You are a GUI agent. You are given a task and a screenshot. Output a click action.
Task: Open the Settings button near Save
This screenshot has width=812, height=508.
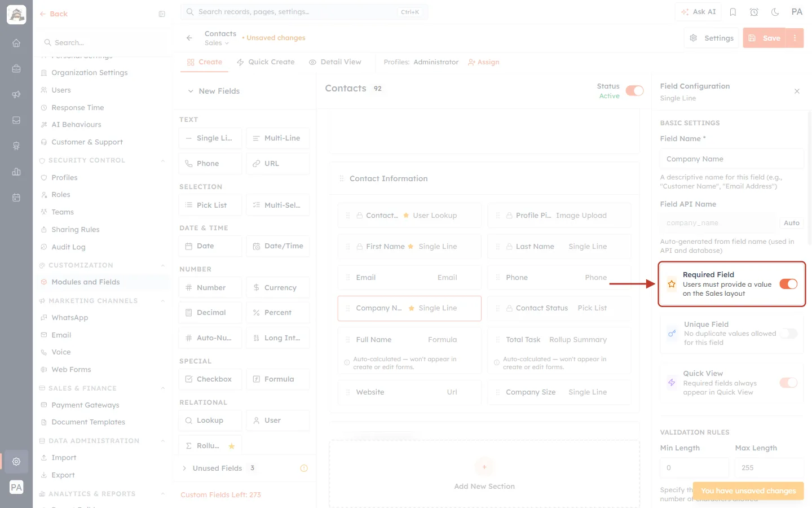click(x=712, y=38)
